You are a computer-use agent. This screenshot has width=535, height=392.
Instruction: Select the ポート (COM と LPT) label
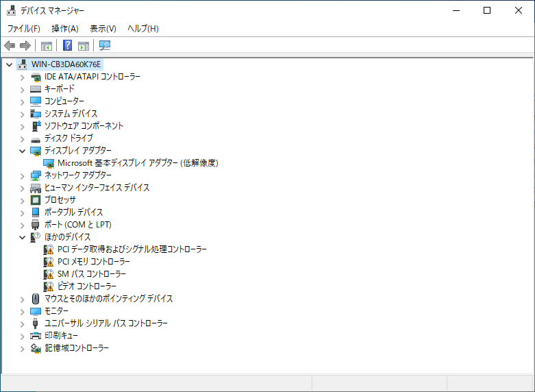coord(78,225)
